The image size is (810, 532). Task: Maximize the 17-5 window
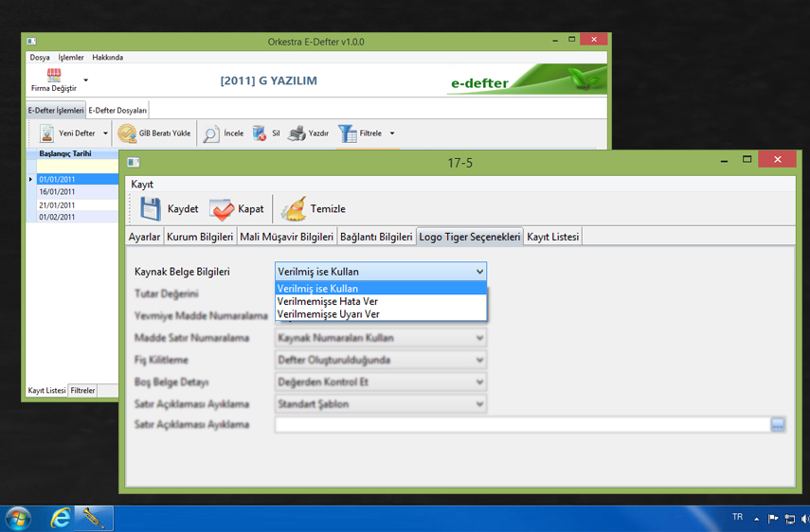[x=747, y=159]
